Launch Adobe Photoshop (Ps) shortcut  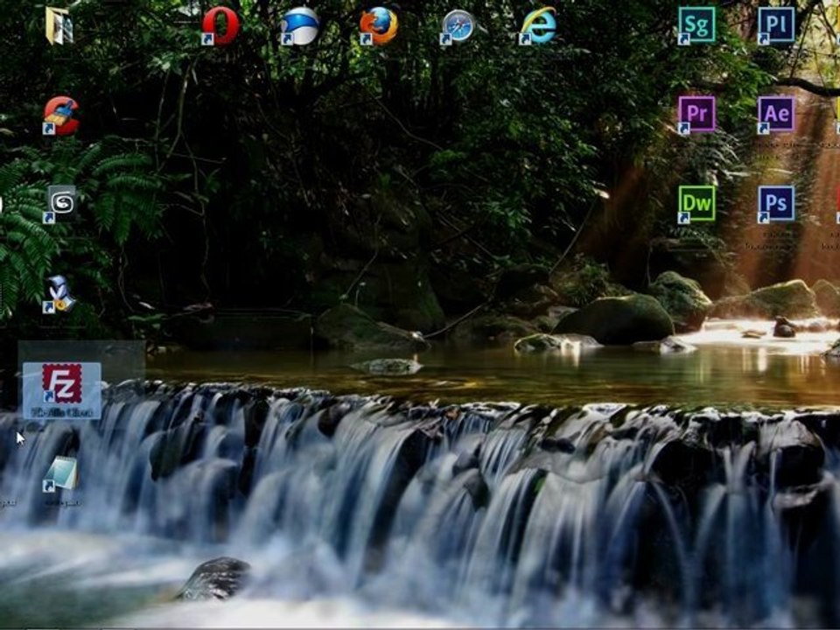point(776,204)
